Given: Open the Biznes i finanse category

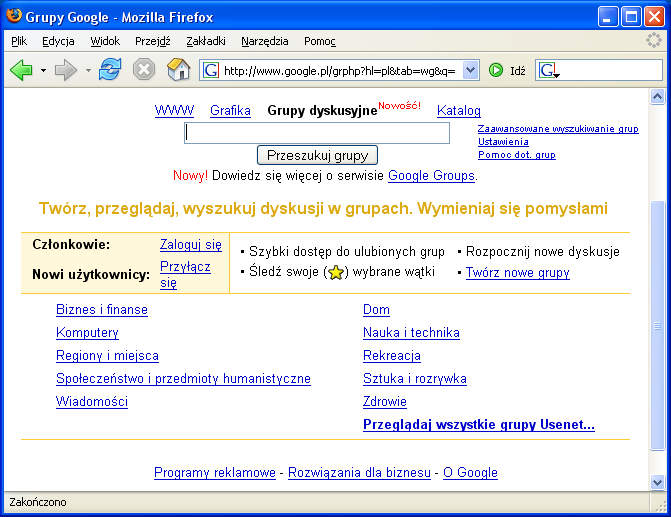Looking at the screenshot, I should click(x=102, y=309).
